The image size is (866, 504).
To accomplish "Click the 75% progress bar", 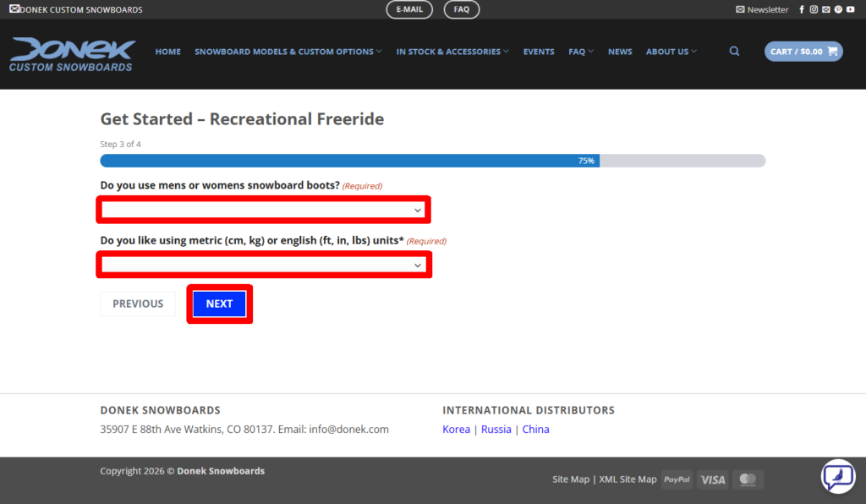I will point(432,161).
